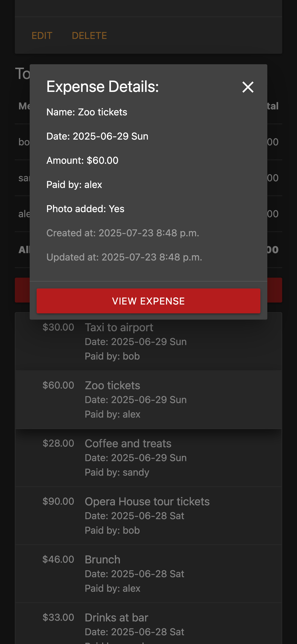
Task: Open the Coffee and treats expense
Action: click(x=148, y=457)
